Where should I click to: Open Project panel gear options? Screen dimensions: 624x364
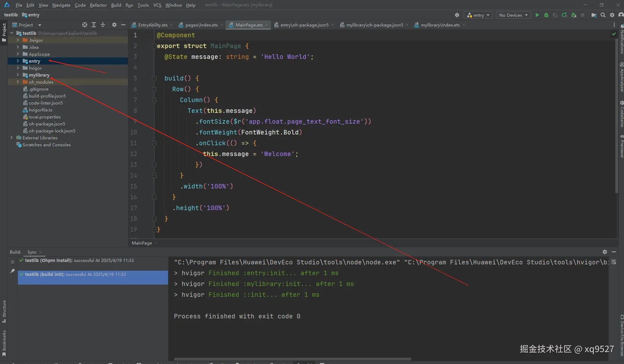click(x=114, y=25)
